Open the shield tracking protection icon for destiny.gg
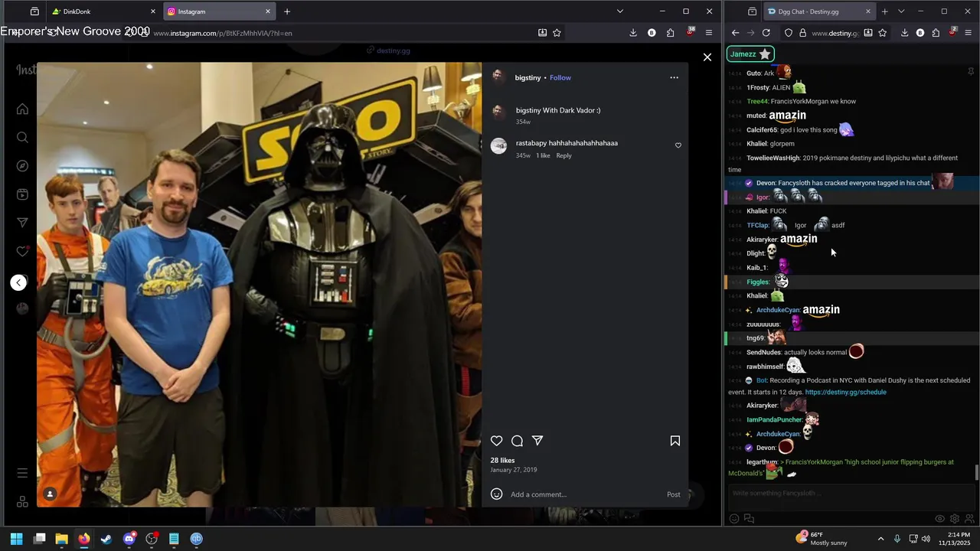The image size is (980, 551). (789, 33)
